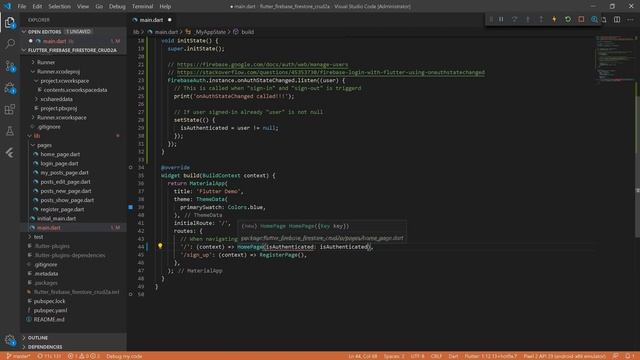
Task: Click the Dart language mode indicator
Action: [453, 356]
